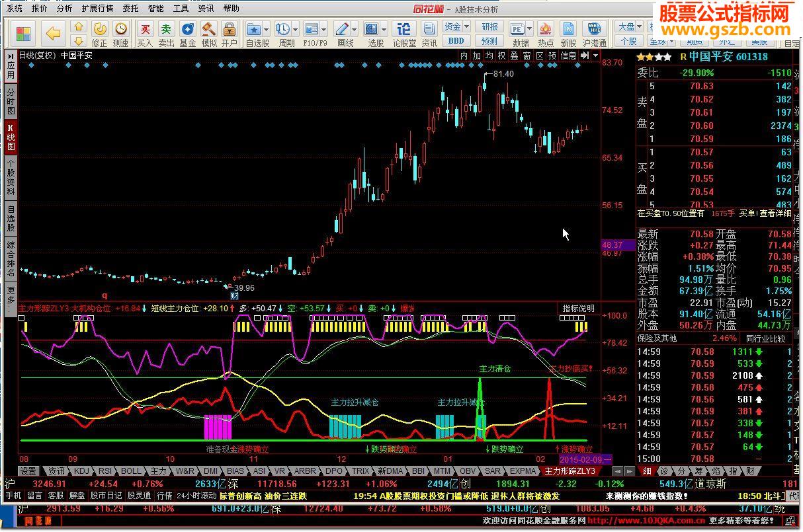Click the 热点 hot topics flame icon
This screenshot has height=532, width=803.
click(x=546, y=34)
